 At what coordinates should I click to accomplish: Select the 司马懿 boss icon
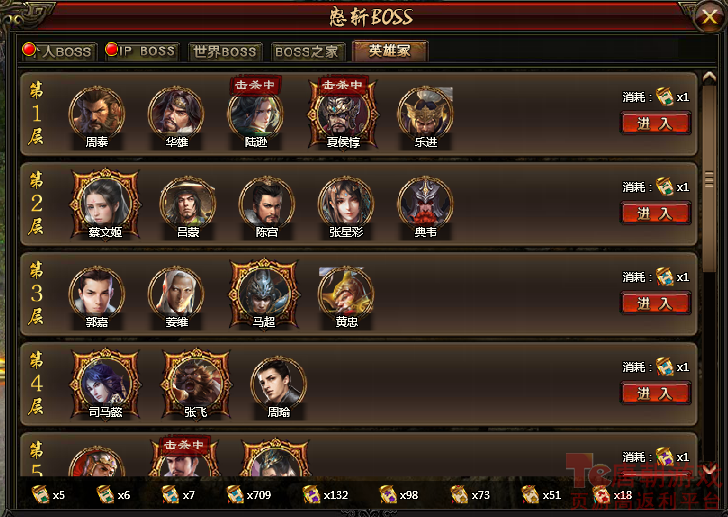pyautogui.click(x=105, y=384)
